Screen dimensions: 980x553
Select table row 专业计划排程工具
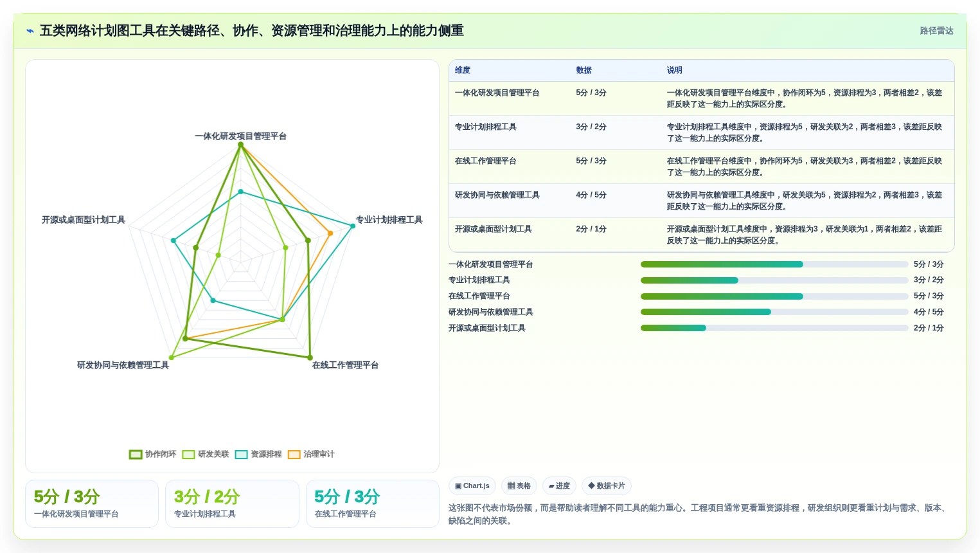(701, 132)
